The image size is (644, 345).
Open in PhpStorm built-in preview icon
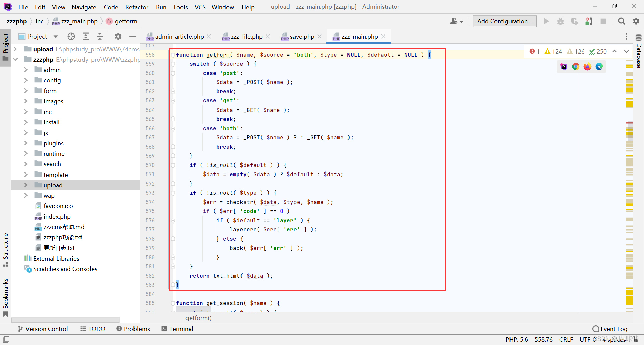tap(564, 67)
